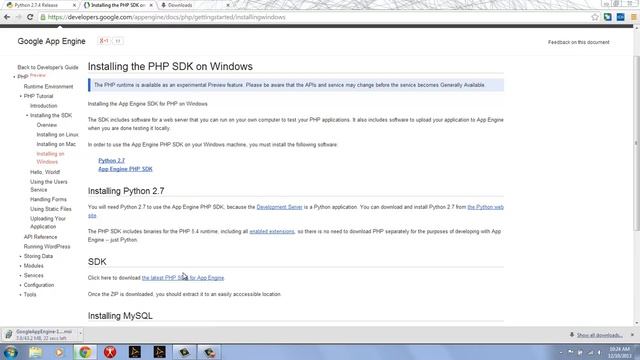Screen dimensions: 640x360
Task: Open Running WordPress in the sidebar
Action: 47,247
